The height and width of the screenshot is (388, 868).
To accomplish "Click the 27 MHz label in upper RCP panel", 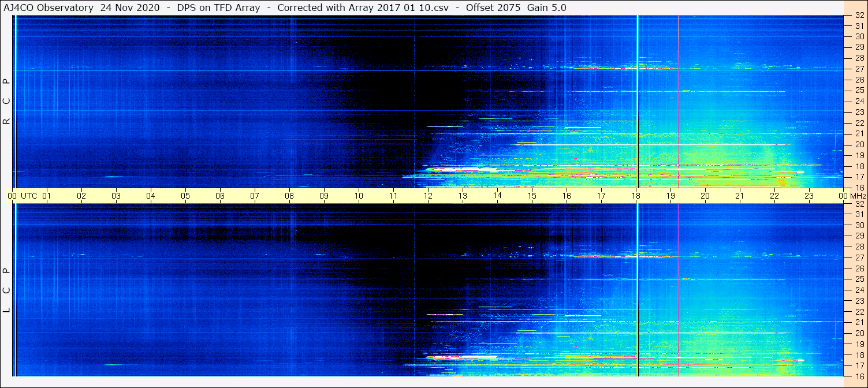I will tap(859, 69).
